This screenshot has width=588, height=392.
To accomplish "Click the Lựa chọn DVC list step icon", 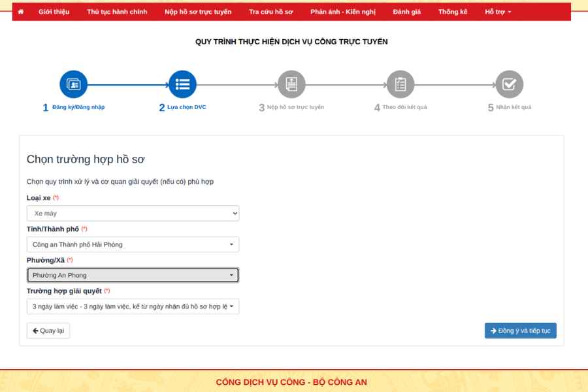I will click(183, 84).
